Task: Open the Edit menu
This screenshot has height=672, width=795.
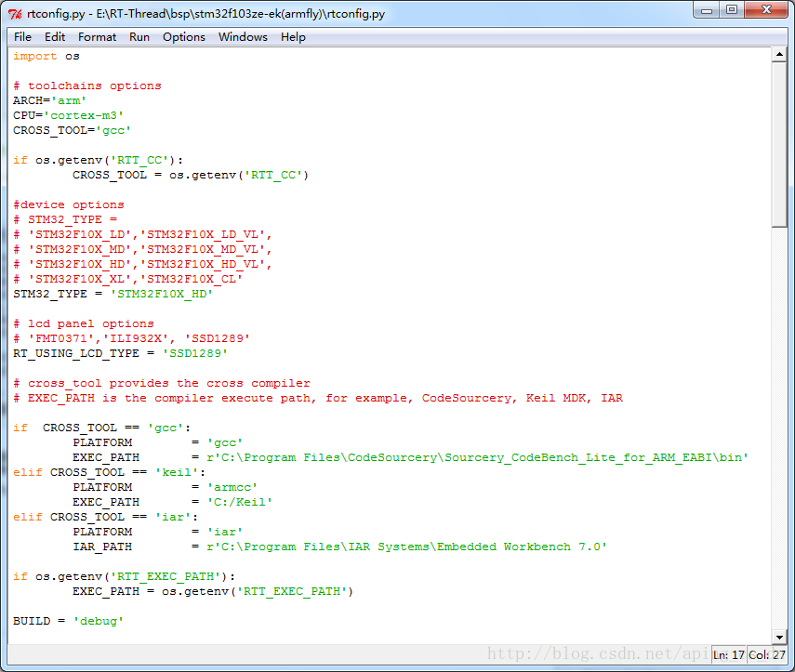Action: tap(55, 37)
